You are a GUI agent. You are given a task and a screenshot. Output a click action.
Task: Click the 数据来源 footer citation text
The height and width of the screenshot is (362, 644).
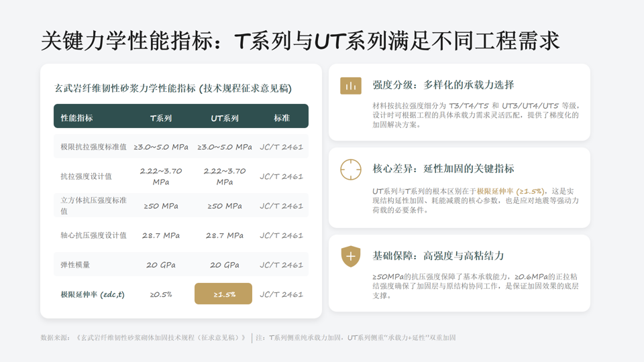(x=143, y=338)
